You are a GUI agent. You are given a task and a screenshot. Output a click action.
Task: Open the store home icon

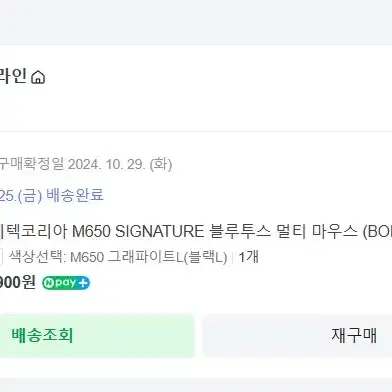tap(38, 77)
